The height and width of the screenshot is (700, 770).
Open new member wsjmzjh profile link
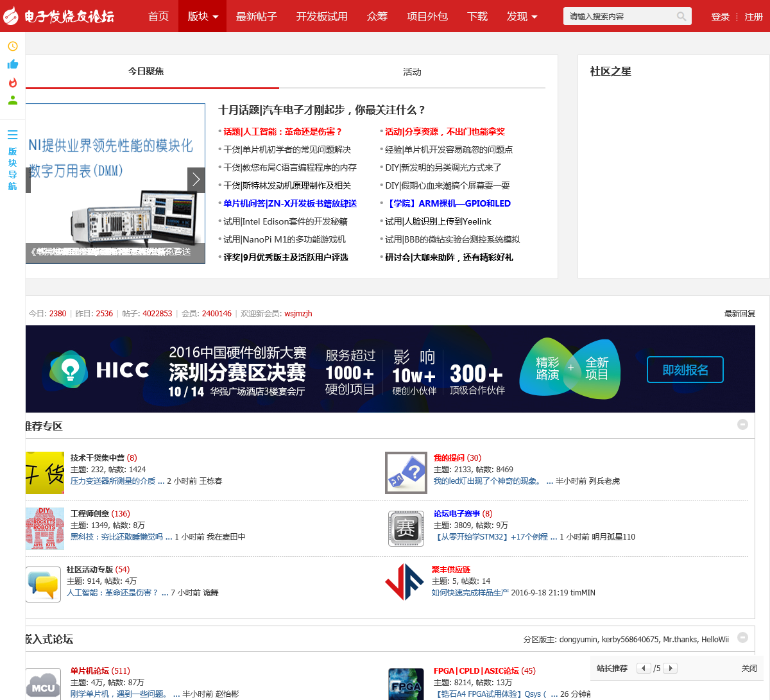(298, 314)
